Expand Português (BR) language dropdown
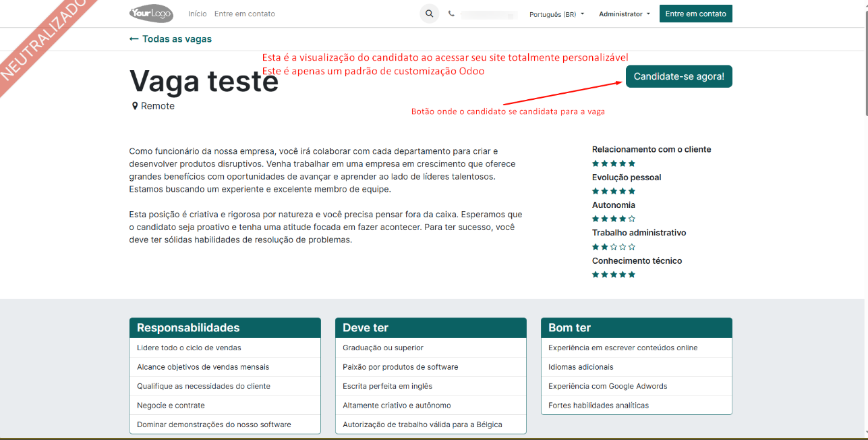This screenshot has width=868, height=440. pyautogui.click(x=557, y=14)
